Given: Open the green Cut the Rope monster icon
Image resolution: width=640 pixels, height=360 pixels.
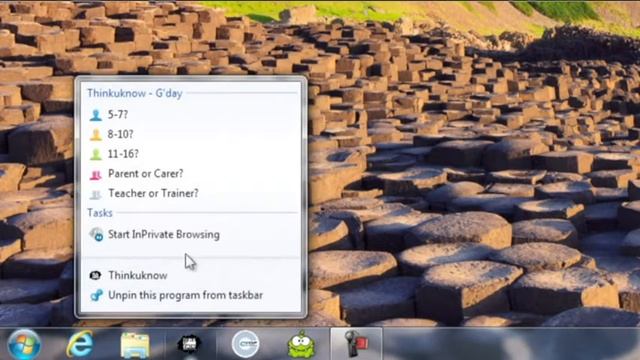Looking at the screenshot, I should [x=301, y=345].
